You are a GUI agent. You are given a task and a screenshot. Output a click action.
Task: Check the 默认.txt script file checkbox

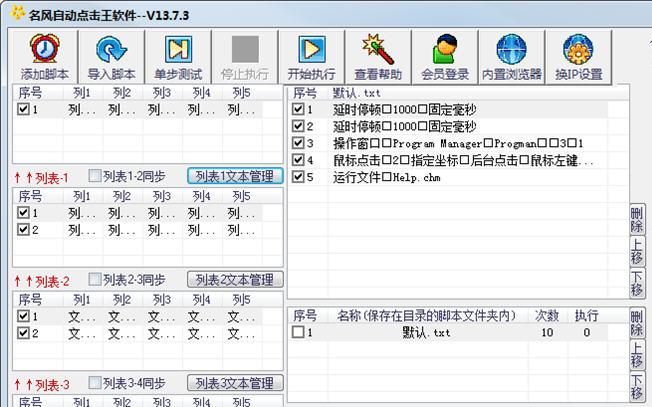(298, 333)
